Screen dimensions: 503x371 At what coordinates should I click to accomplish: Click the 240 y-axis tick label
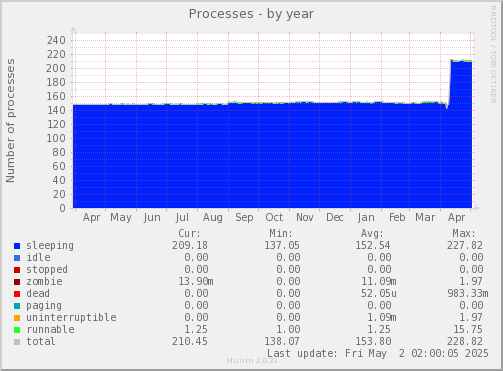pyautogui.click(x=56, y=40)
